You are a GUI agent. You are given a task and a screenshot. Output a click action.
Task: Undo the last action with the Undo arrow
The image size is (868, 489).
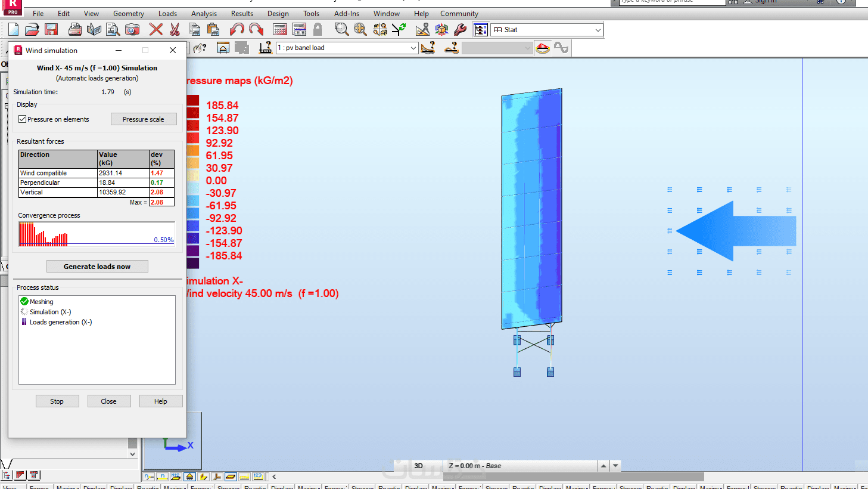(237, 29)
